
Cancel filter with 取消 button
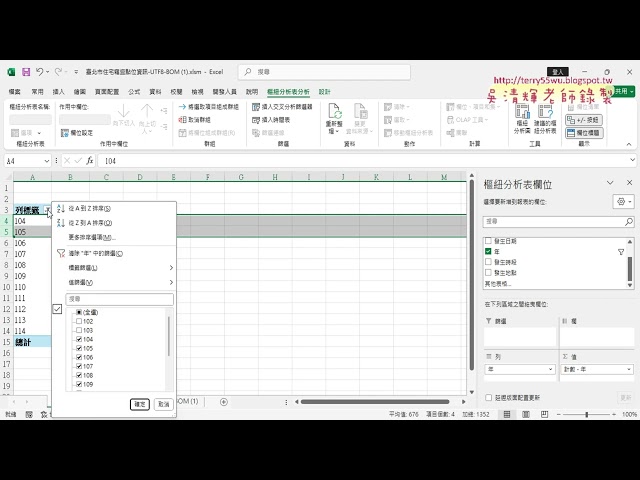tap(164, 404)
